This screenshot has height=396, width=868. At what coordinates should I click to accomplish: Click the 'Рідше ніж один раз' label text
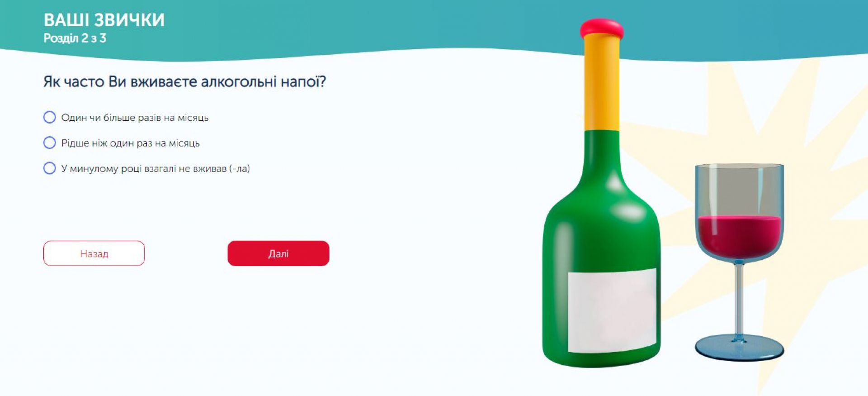click(x=130, y=143)
